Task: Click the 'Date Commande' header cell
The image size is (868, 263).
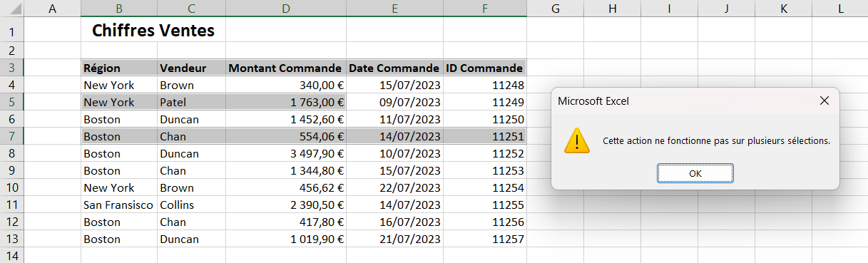Action: coord(394,68)
